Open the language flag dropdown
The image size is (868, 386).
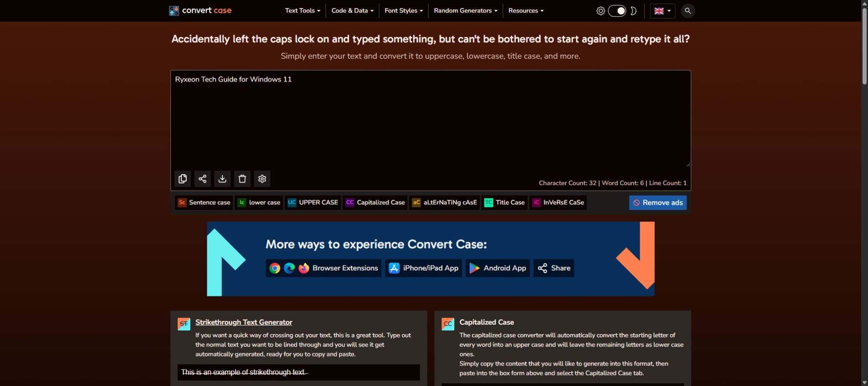click(x=663, y=11)
